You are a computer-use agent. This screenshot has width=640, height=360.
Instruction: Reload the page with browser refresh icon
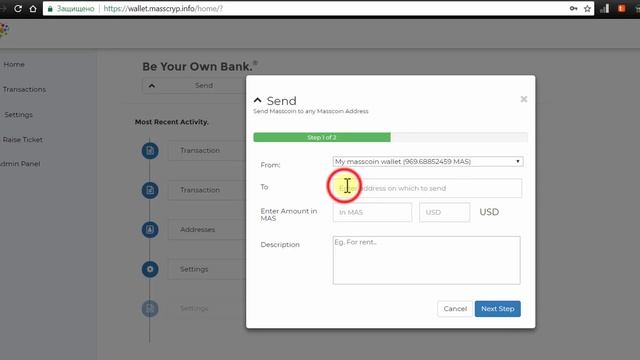coord(18,9)
